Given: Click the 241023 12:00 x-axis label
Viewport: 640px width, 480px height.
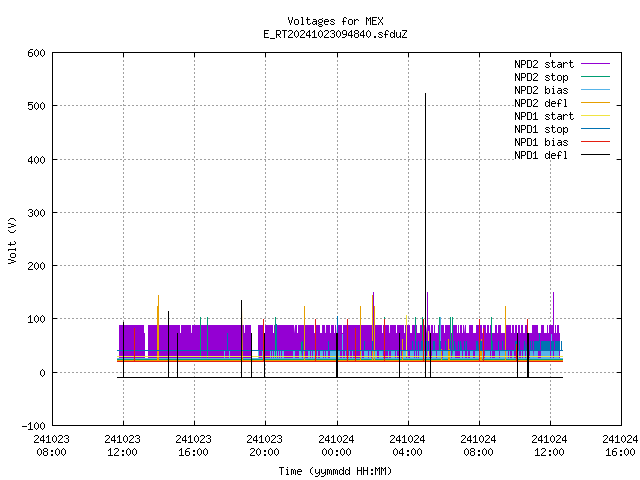Looking at the screenshot, I should (122, 446).
